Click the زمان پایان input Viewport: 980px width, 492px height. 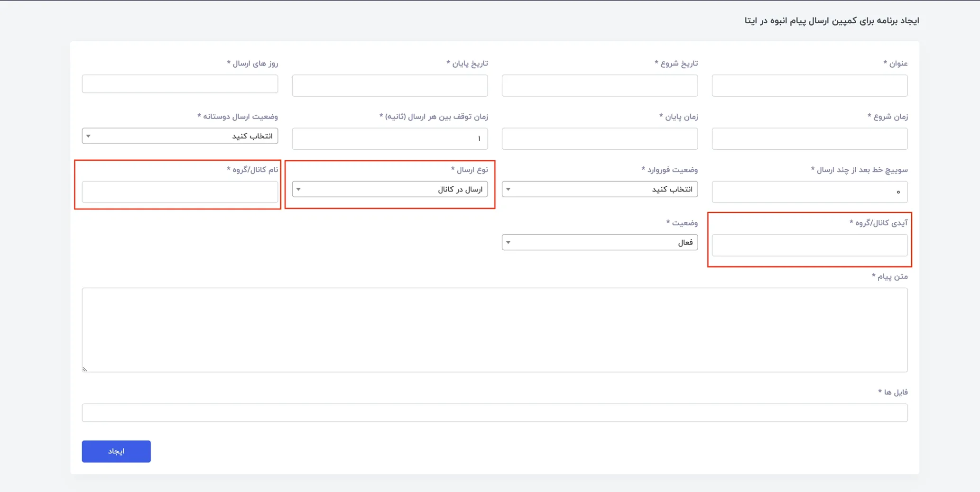600,138
